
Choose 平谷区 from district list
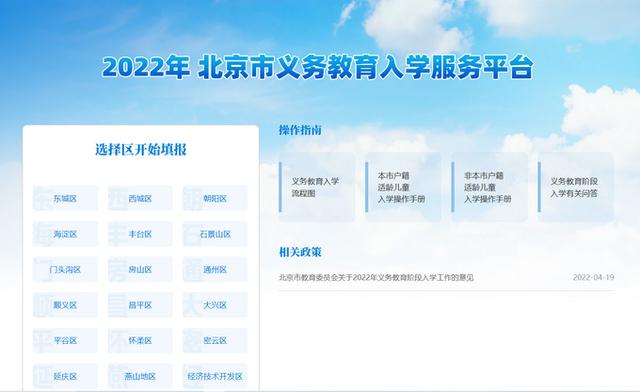(65, 341)
